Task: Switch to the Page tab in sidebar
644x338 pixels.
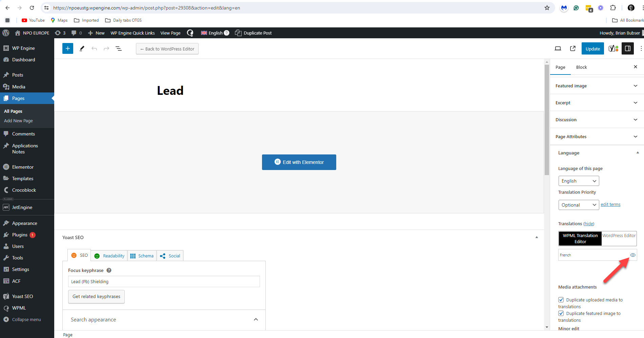Action: (x=560, y=67)
